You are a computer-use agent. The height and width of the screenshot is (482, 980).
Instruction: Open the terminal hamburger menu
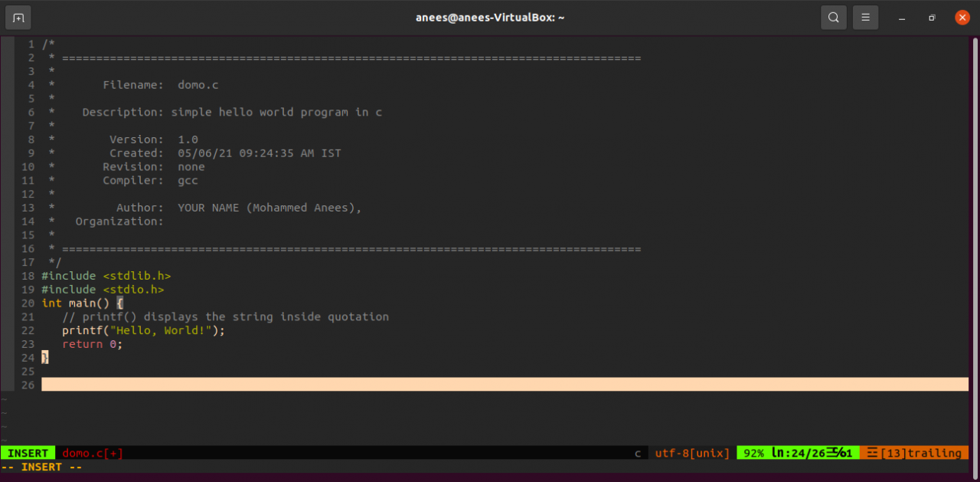865,17
